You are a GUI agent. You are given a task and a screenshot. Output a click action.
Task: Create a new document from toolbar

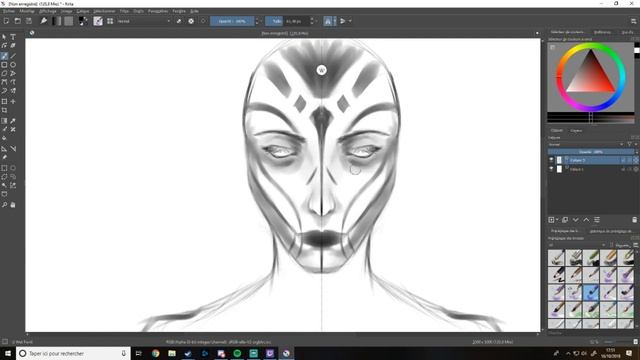click(x=6, y=21)
